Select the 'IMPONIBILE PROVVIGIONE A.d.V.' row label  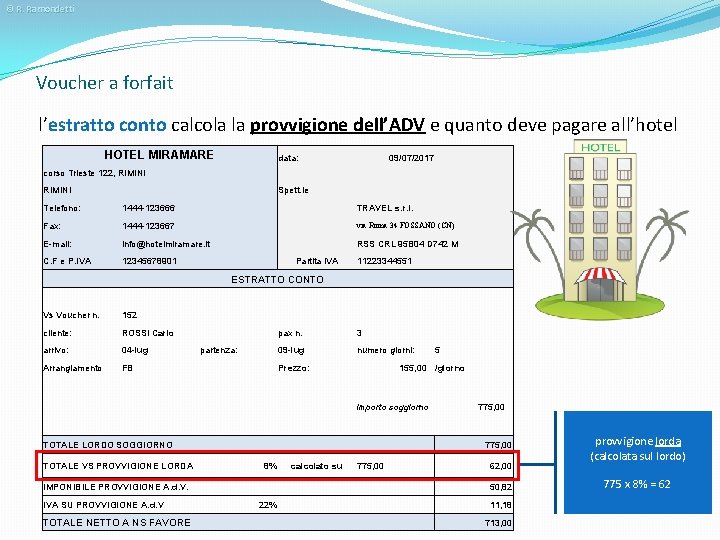(x=116, y=487)
